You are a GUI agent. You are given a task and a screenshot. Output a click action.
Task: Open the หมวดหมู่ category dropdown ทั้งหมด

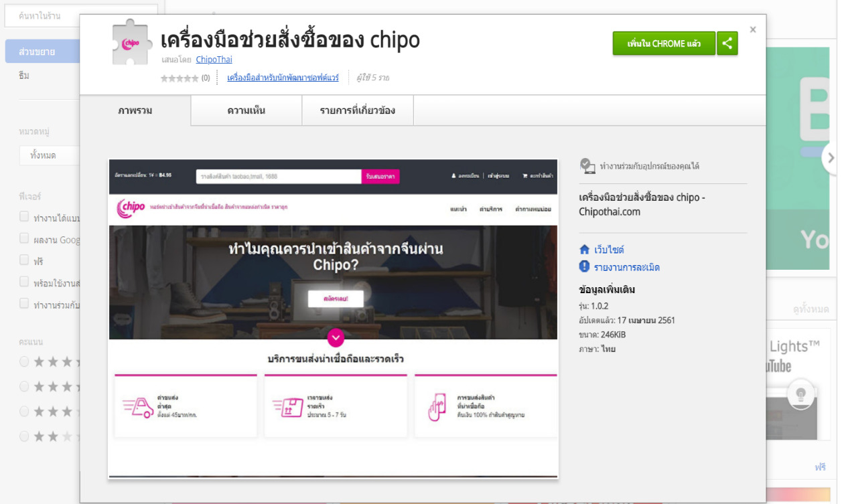[50, 155]
